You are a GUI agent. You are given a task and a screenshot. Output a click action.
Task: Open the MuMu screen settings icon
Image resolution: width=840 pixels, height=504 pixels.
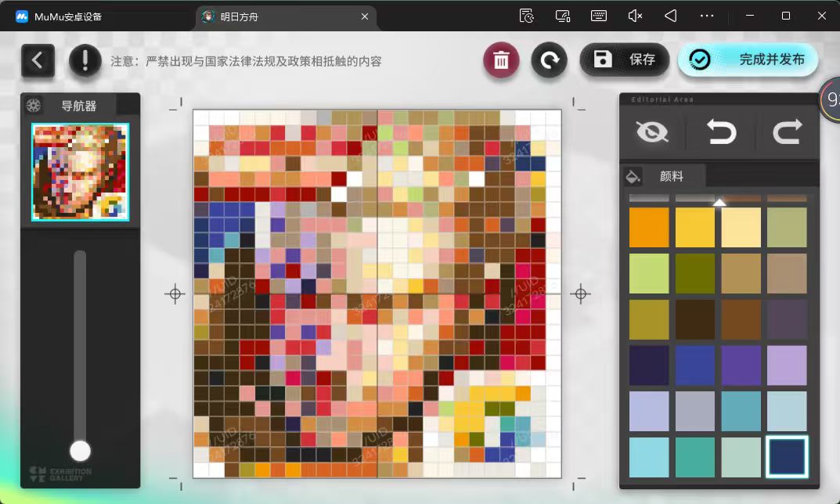pyautogui.click(x=563, y=16)
